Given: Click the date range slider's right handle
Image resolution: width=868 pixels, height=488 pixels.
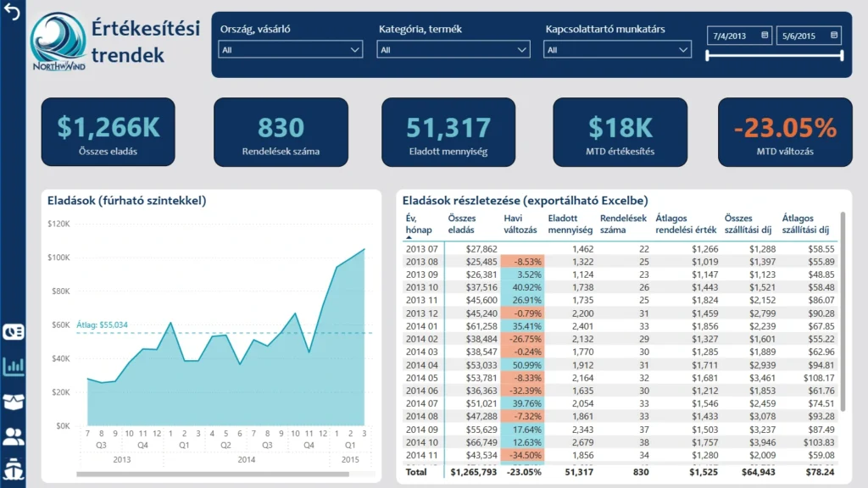Looking at the screenshot, I should coord(842,56).
